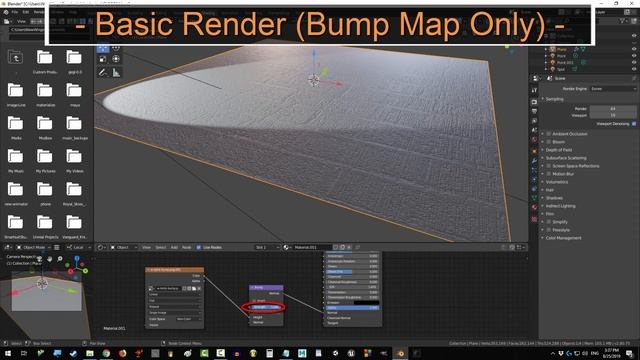Open the Select menu in node editor

(x=160, y=247)
